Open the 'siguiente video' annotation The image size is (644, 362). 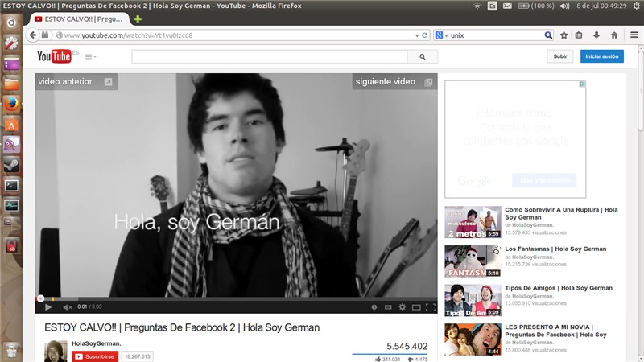click(394, 82)
